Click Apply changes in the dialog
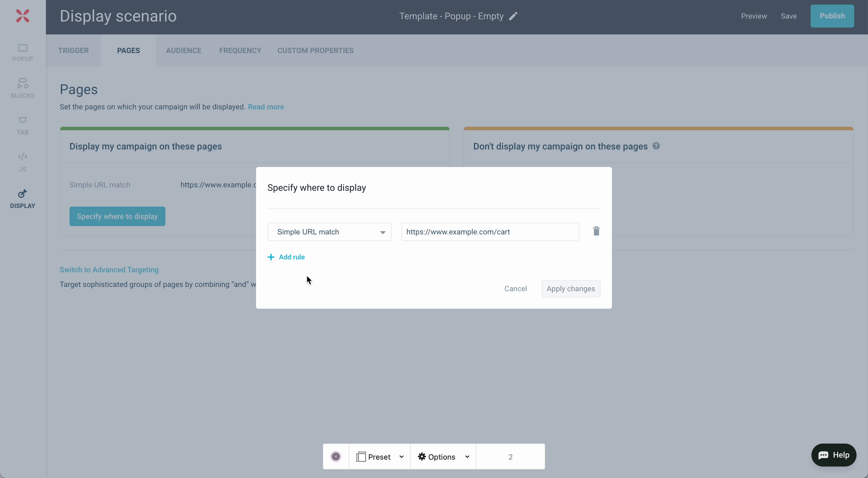868x478 pixels. pyautogui.click(x=571, y=289)
